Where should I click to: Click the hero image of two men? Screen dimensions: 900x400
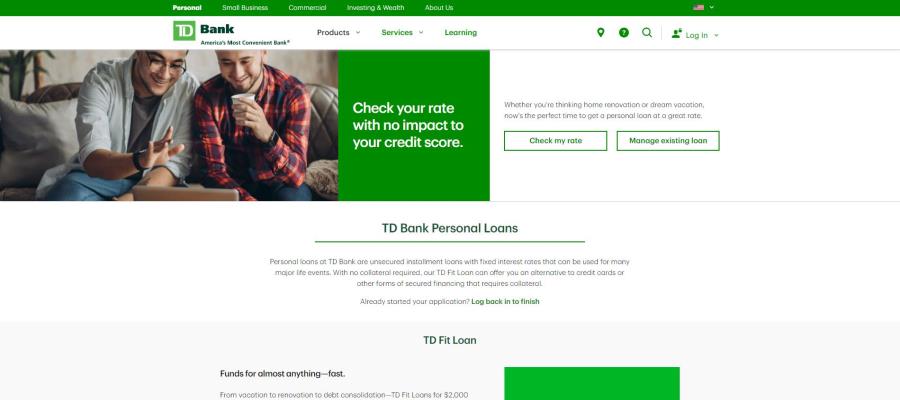click(169, 125)
